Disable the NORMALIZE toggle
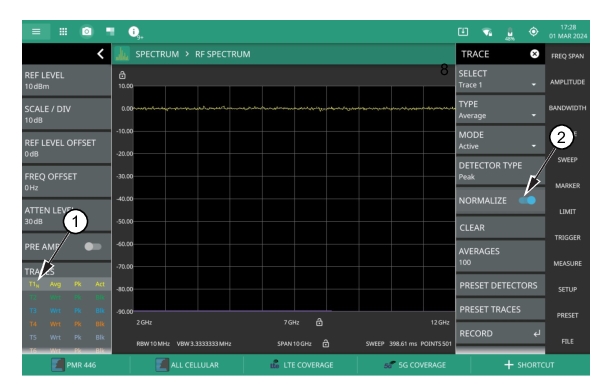Image resolution: width=614 pixels, height=385 pixels. (527, 201)
